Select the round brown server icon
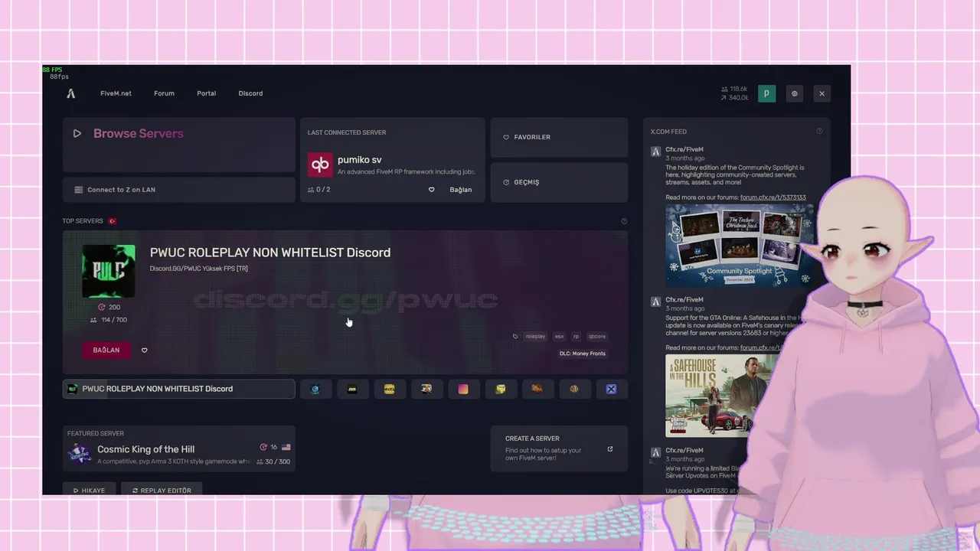 point(574,389)
